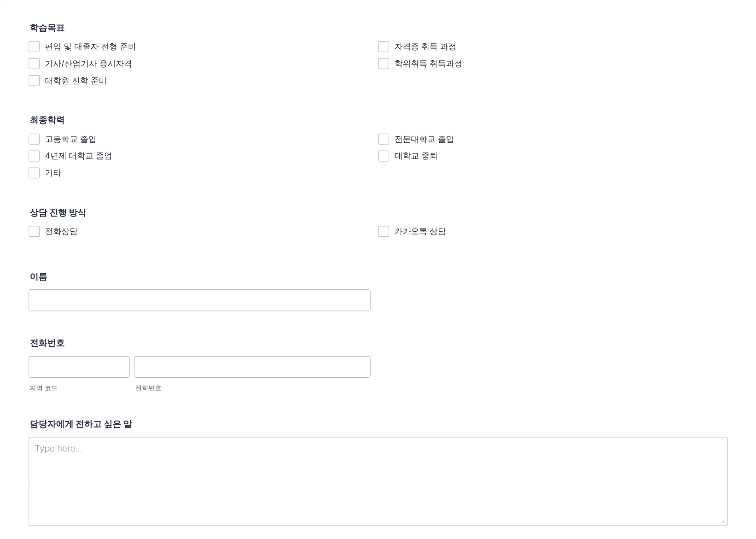Click the 지역 코드 input box
The height and width of the screenshot is (539, 756).
point(79,367)
